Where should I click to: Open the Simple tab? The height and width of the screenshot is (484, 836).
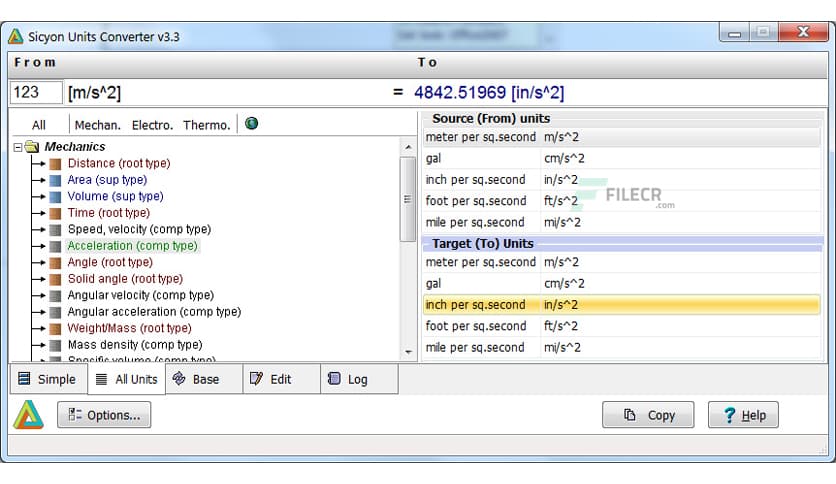pyautogui.click(x=49, y=379)
